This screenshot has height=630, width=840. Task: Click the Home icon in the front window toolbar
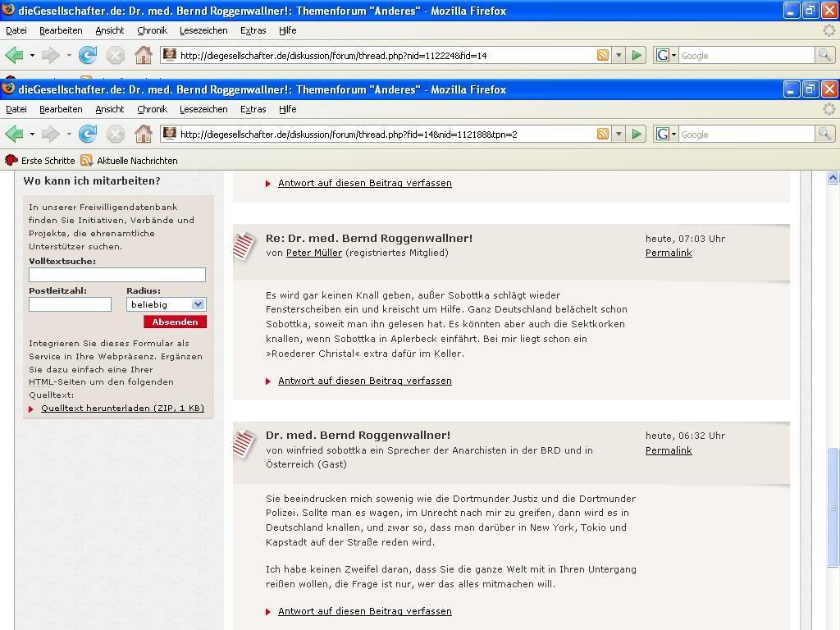point(143,134)
